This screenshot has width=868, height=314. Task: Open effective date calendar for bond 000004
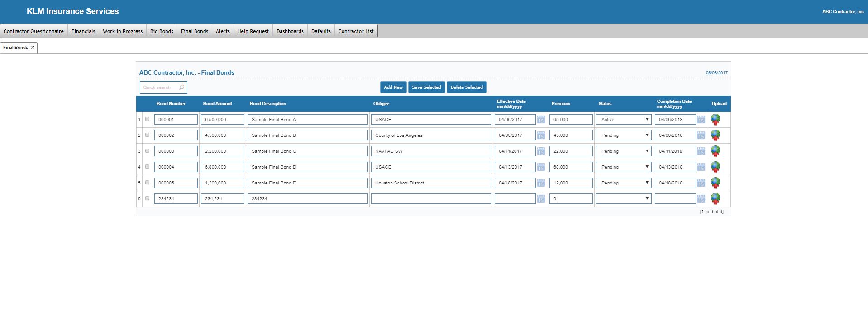(x=541, y=167)
